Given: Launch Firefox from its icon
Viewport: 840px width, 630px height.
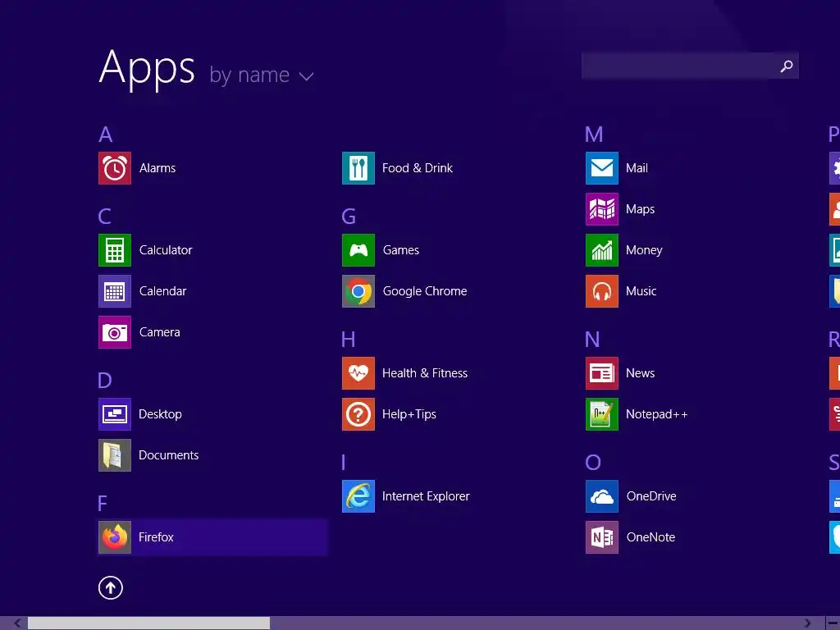Looking at the screenshot, I should click(x=115, y=537).
